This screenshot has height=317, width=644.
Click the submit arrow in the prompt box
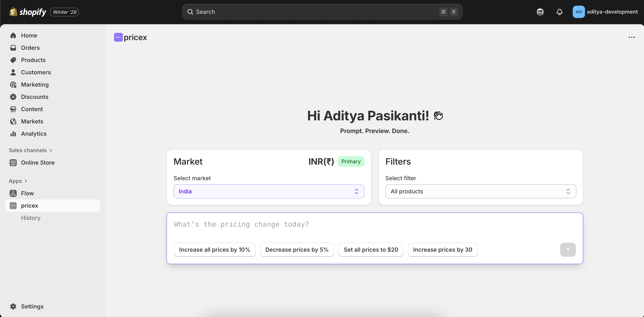point(568,249)
